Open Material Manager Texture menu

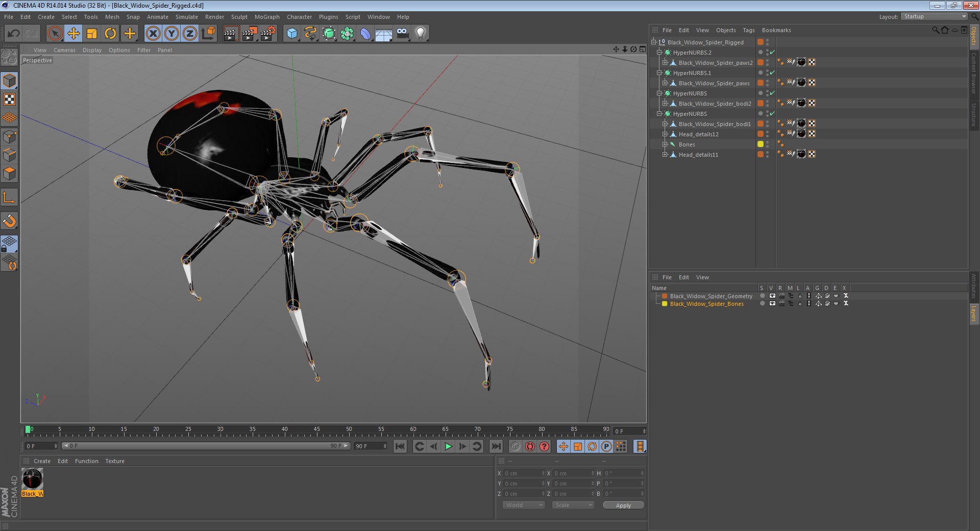point(115,461)
